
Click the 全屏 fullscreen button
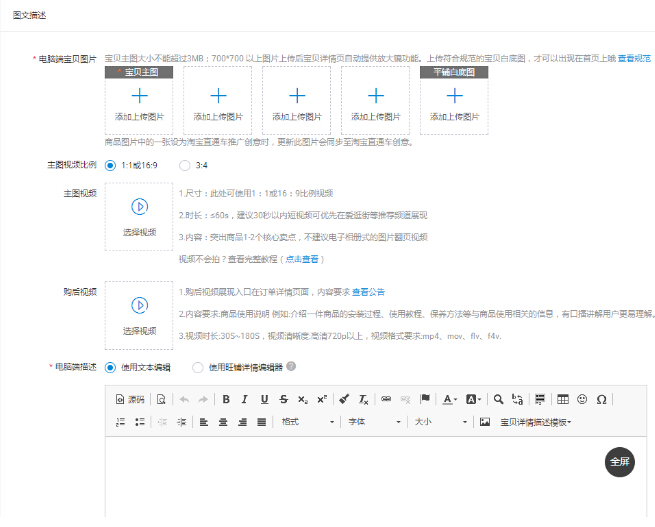(x=620, y=461)
